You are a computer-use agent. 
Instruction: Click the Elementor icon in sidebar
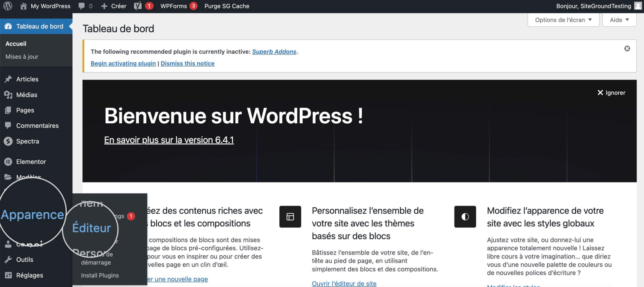8,162
